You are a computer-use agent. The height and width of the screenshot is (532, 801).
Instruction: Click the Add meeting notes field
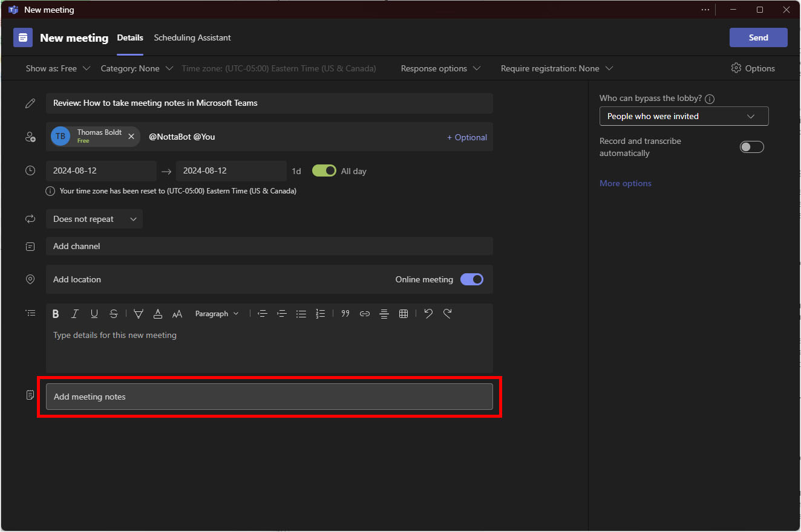point(269,397)
